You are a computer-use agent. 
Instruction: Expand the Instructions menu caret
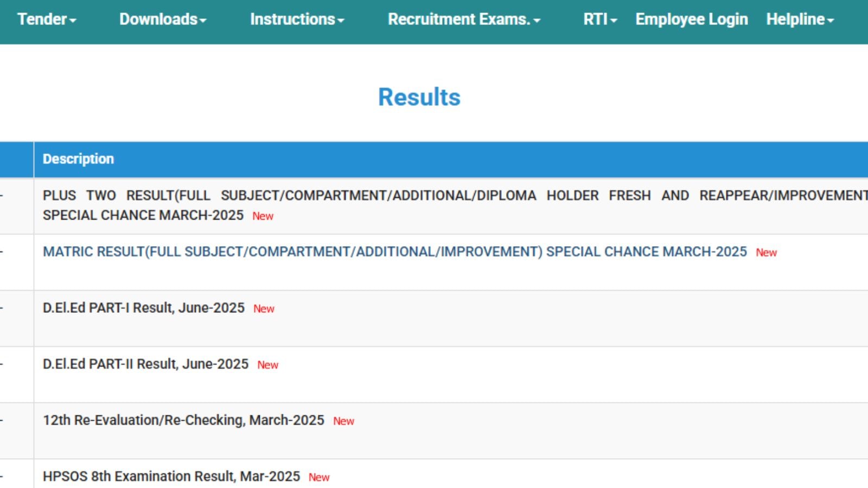click(x=341, y=21)
